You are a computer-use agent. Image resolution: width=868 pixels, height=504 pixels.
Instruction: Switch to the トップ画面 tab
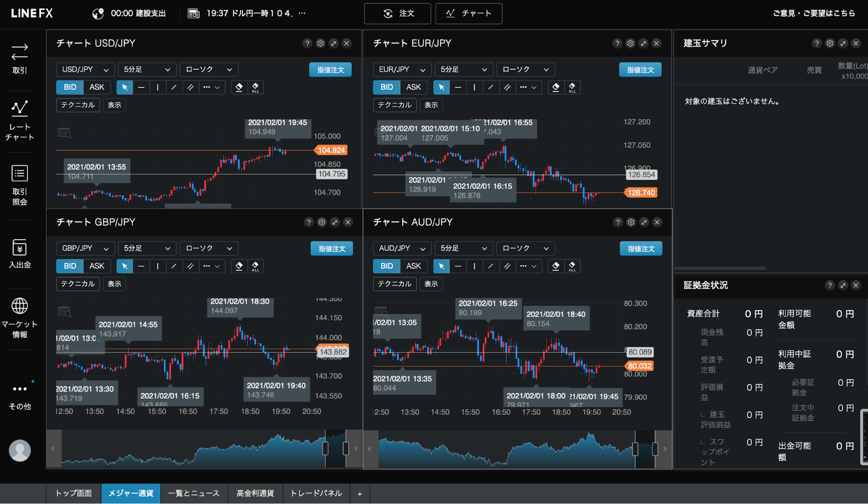[x=74, y=494]
